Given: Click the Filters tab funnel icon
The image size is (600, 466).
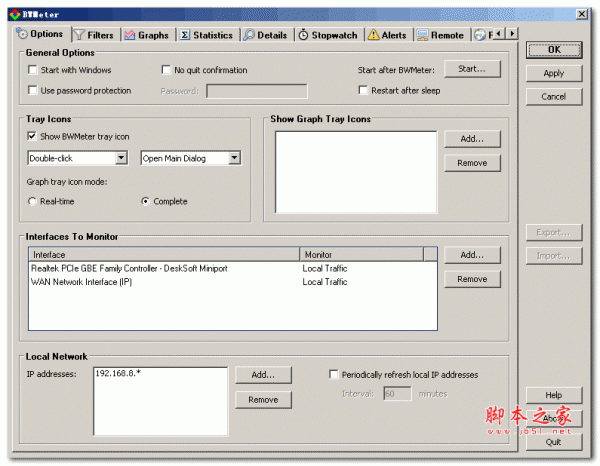Looking at the screenshot, I should click(79, 35).
